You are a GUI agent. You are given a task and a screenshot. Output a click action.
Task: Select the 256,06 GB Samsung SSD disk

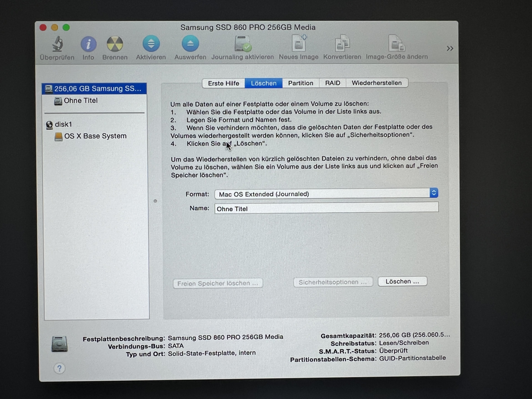click(x=94, y=89)
